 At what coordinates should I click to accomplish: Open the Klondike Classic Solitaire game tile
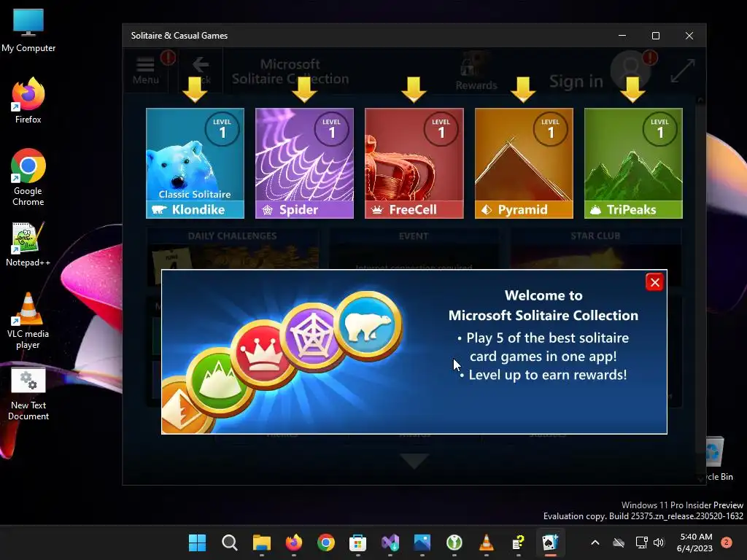pos(195,163)
